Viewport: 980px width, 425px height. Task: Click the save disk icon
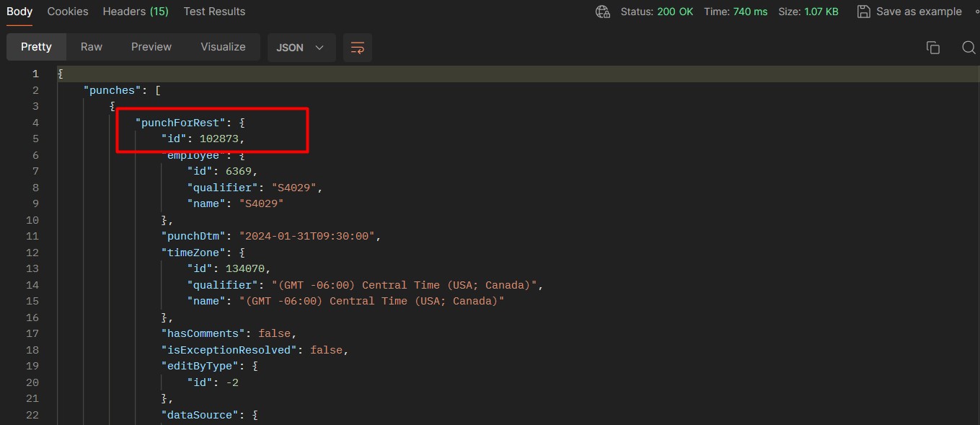click(x=863, y=12)
